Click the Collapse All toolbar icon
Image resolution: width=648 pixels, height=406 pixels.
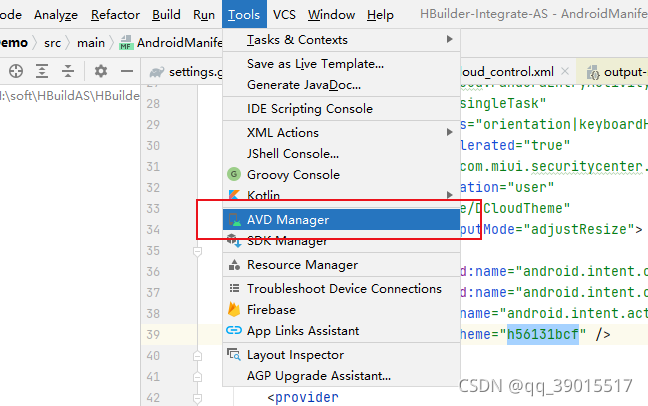[68, 71]
